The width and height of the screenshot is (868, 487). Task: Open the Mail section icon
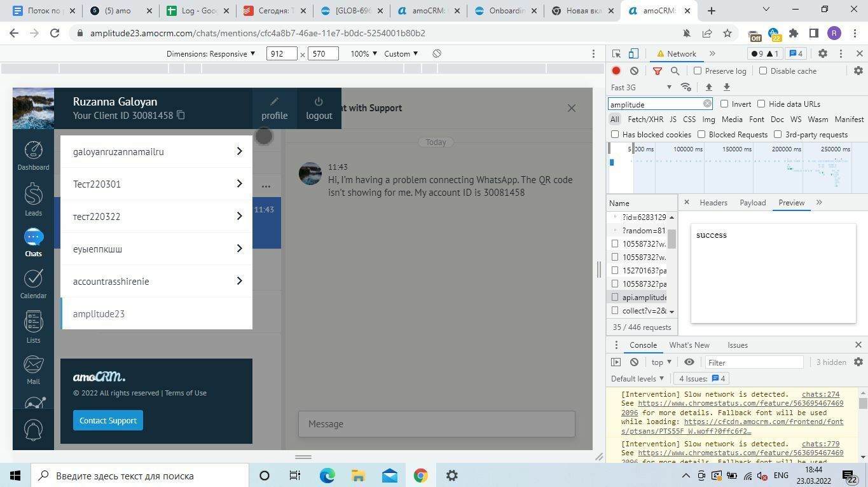(33, 369)
